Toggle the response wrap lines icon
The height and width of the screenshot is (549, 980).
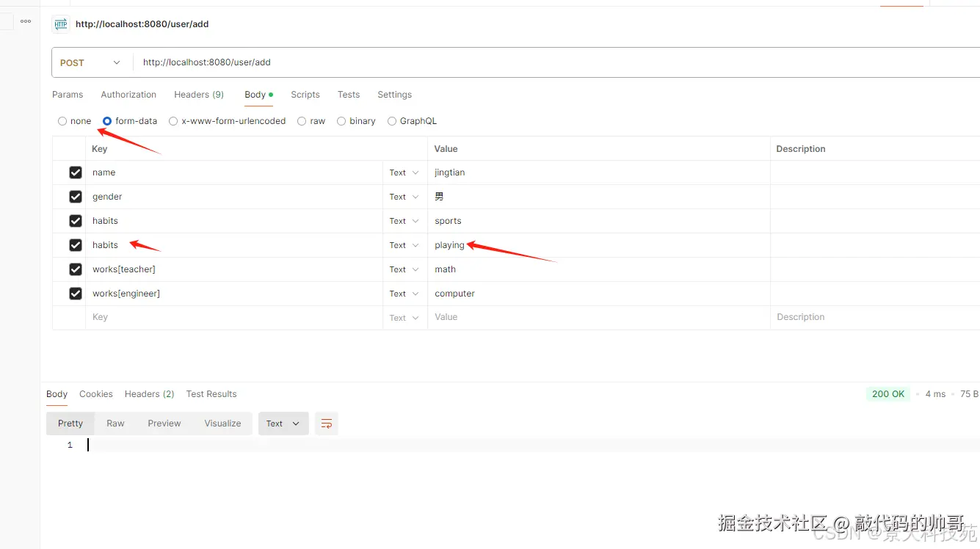(x=327, y=423)
